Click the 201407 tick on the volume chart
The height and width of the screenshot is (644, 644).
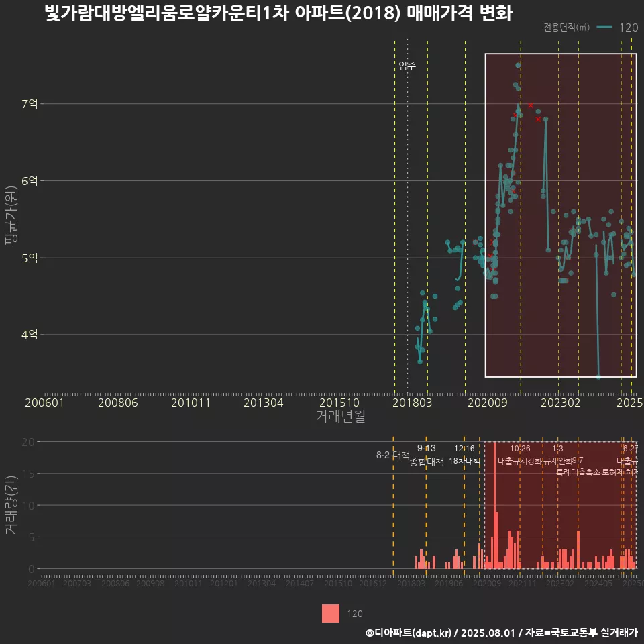(x=299, y=583)
